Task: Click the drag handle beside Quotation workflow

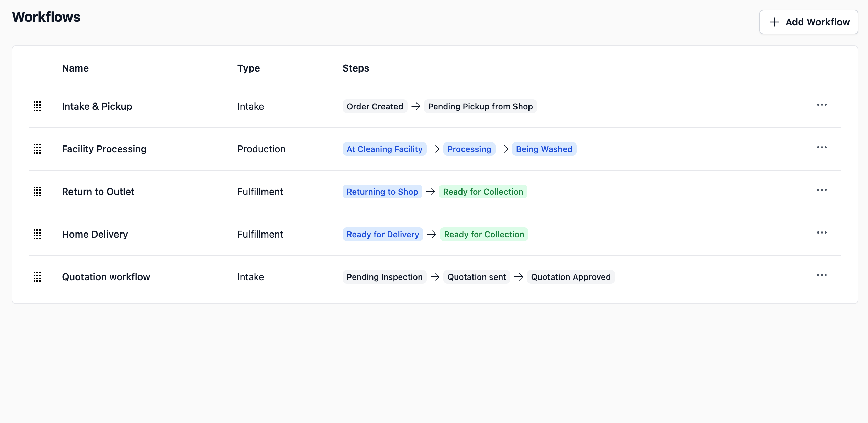Action: pos(37,277)
